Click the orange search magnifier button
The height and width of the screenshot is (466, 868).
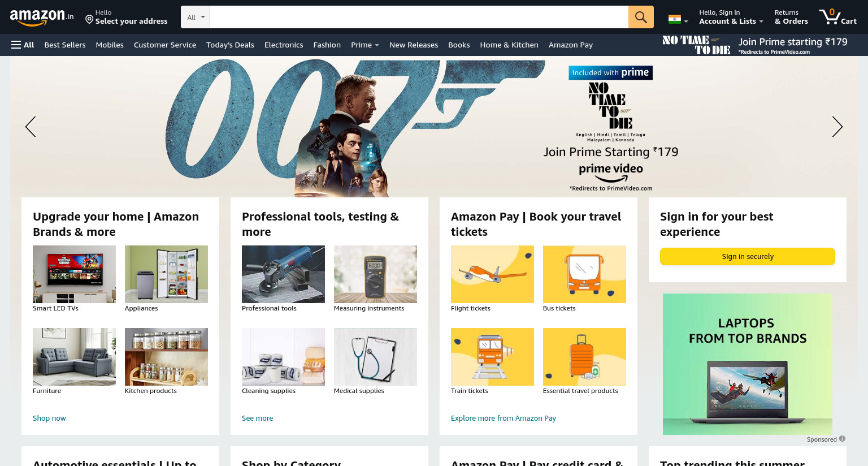tap(641, 17)
